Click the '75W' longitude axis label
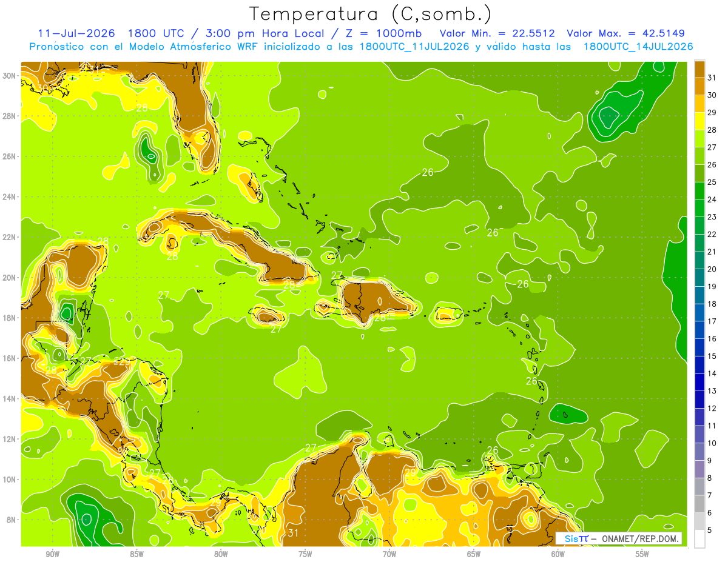728x562 pixels. point(305,554)
